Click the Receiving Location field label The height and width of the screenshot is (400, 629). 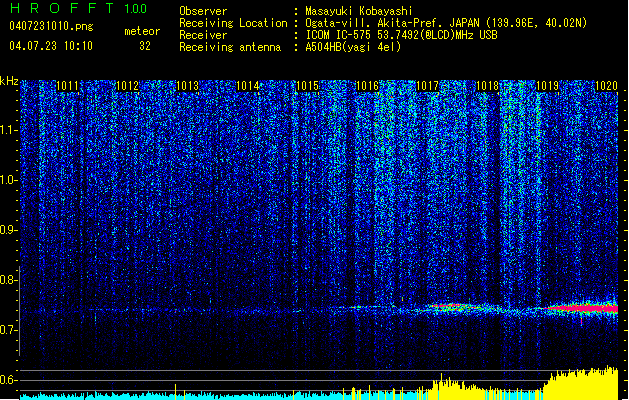point(233,23)
